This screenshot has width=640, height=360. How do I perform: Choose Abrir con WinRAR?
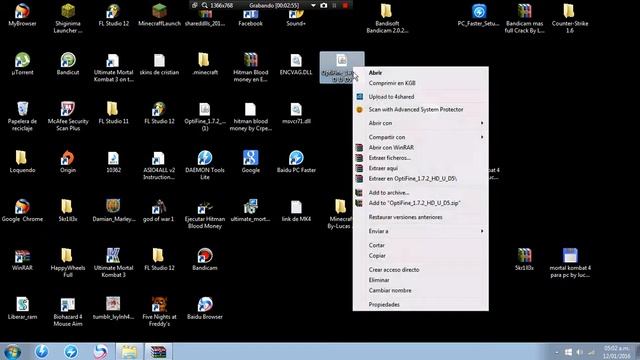pyautogui.click(x=420, y=147)
